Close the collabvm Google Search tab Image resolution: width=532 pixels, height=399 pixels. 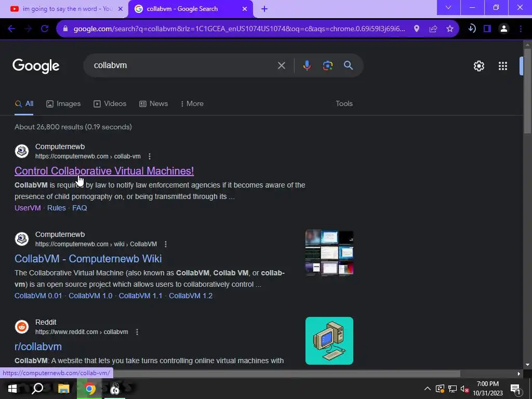point(245,9)
